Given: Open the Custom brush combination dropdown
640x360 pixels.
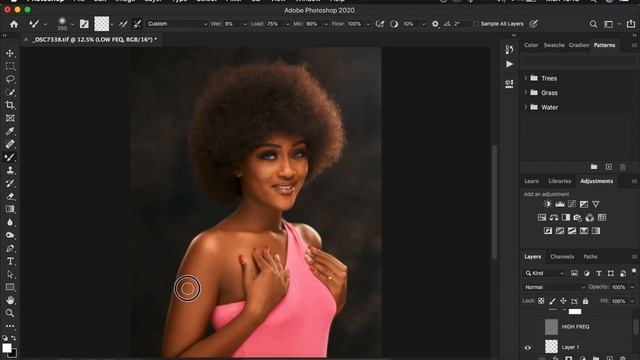Looking at the screenshot, I should tap(177, 24).
